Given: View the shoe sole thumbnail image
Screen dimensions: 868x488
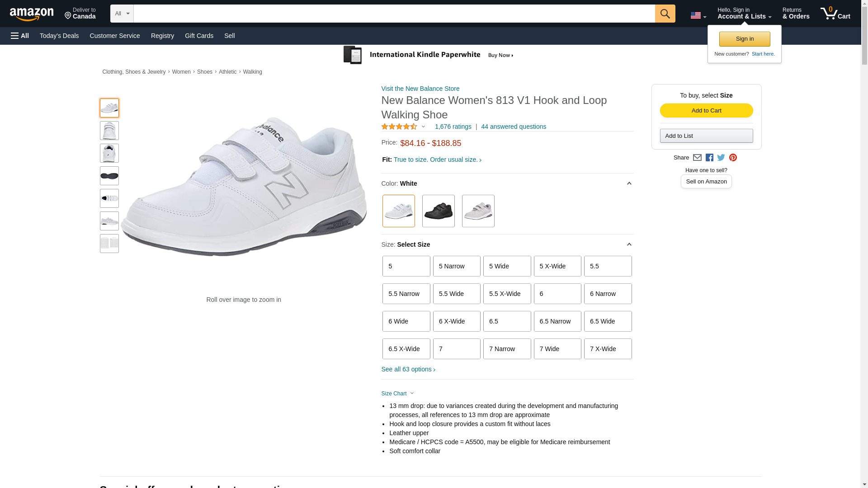Looking at the screenshot, I should (x=109, y=176).
